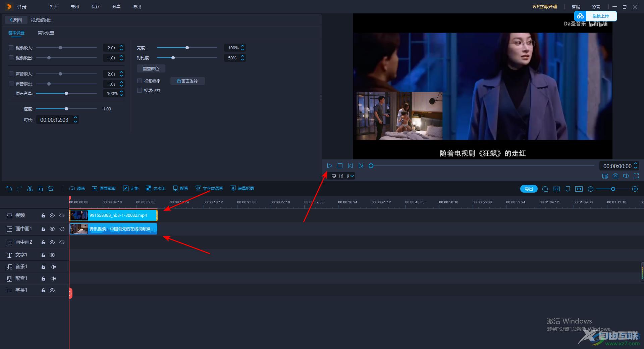Click the 原声音量 100% stepper arrows
Viewport: 644px width, 349px height.
(x=121, y=93)
